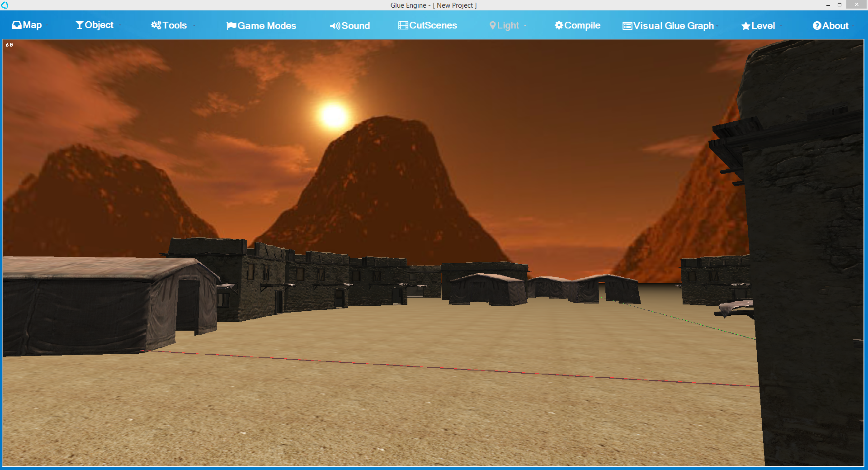Expand the dropdown arrow beside Object
Image resolution: width=868 pixels, height=470 pixels.
pyautogui.click(x=120, y=26)
